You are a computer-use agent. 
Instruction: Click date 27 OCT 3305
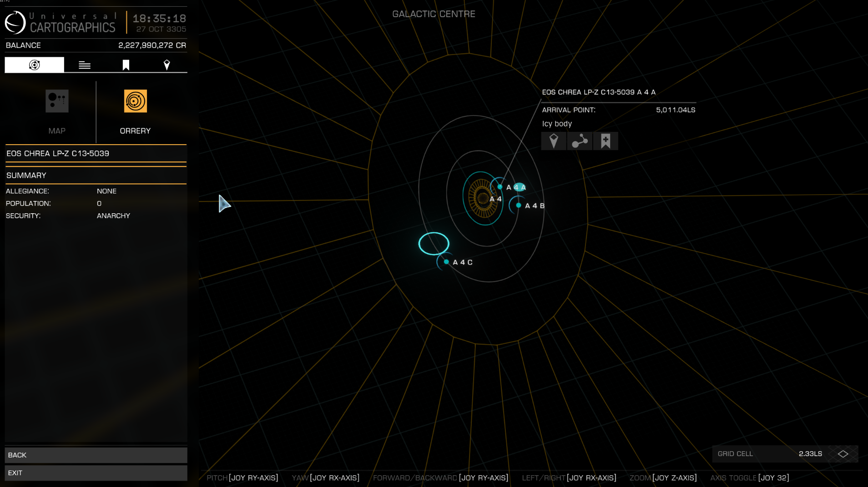coord(161,29)
